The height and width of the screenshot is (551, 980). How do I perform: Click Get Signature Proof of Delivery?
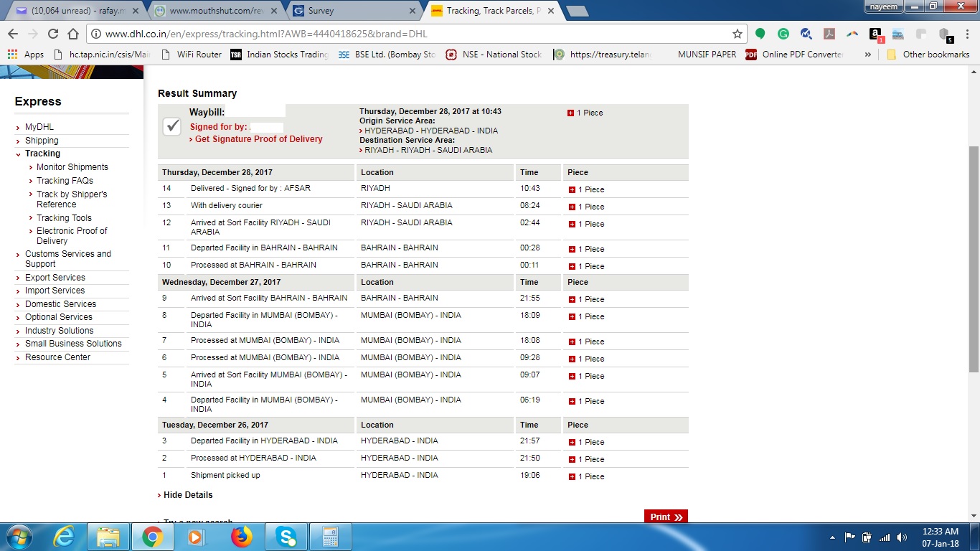coord(258,139)
